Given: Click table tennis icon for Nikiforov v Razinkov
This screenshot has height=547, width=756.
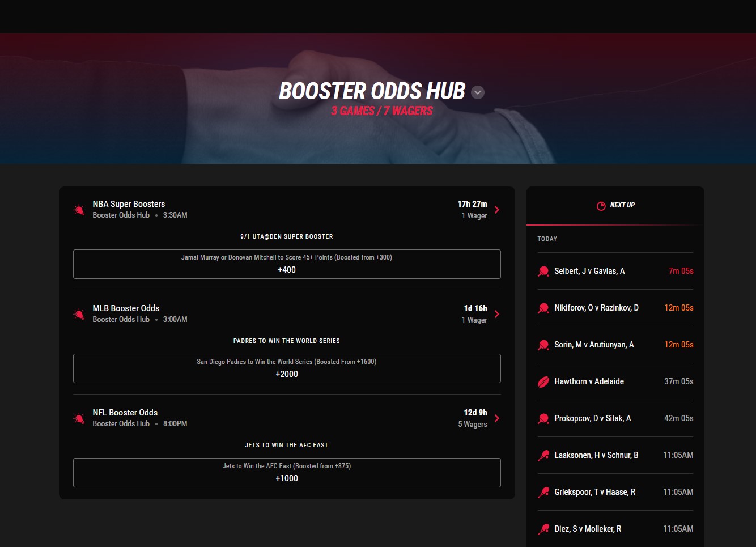Looking at the screenshot, I should point(543,308).
